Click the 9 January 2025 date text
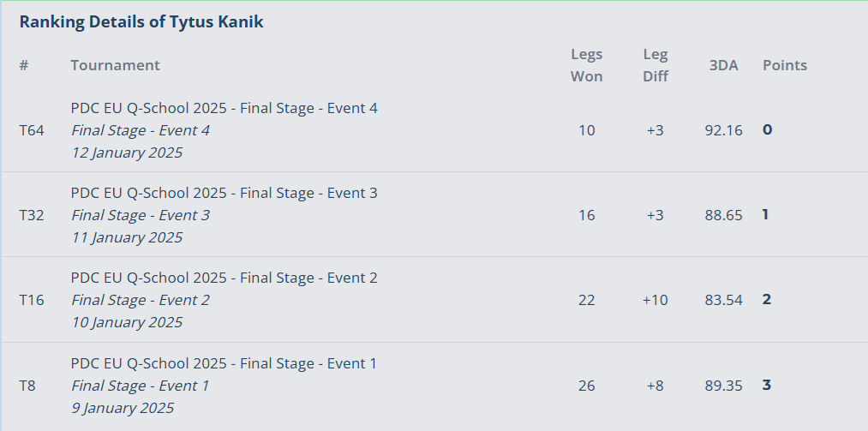The width and height of the screenshot is (868, 431). tap(123, 408)
